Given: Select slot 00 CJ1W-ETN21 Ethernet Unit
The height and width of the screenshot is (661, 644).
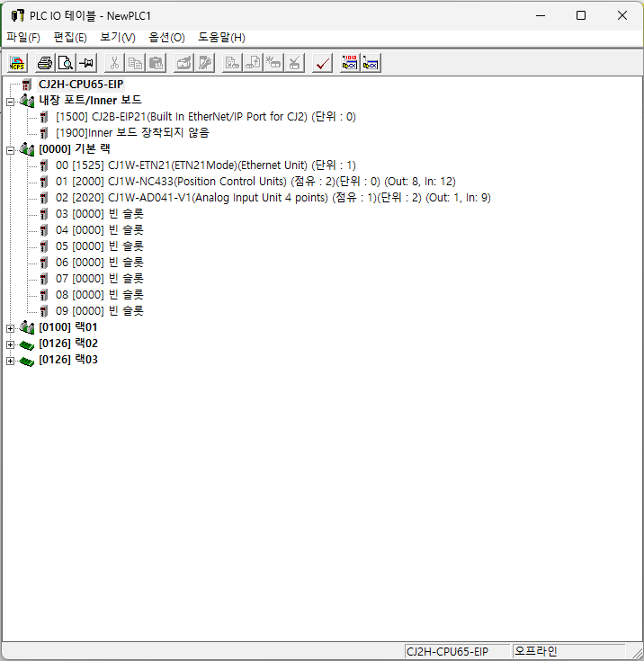Looking at the screenshot, I should (x=206, y=165).
